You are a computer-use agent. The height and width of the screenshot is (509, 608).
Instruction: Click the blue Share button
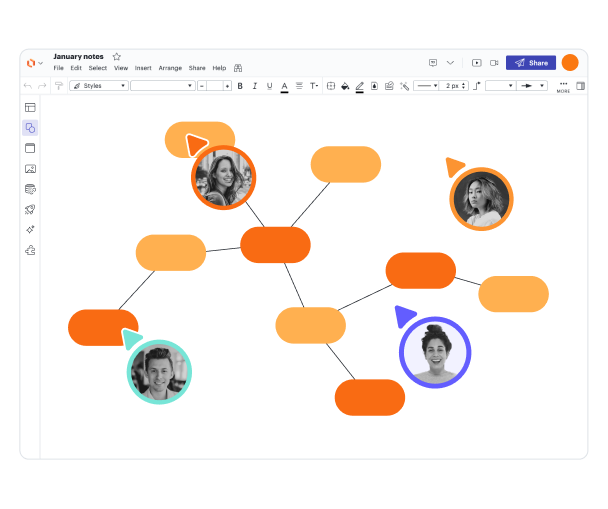[x=530, y=63]
